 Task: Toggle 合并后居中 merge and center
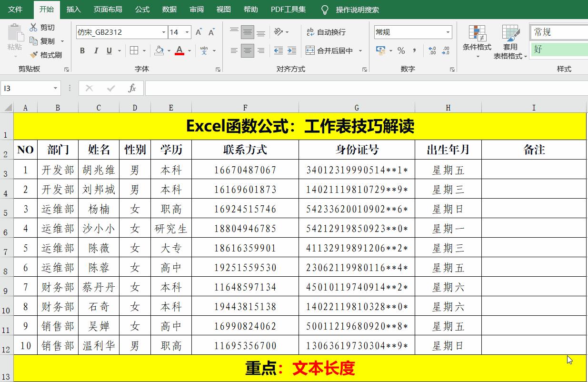pyautogui.click(x=329, y=50)
